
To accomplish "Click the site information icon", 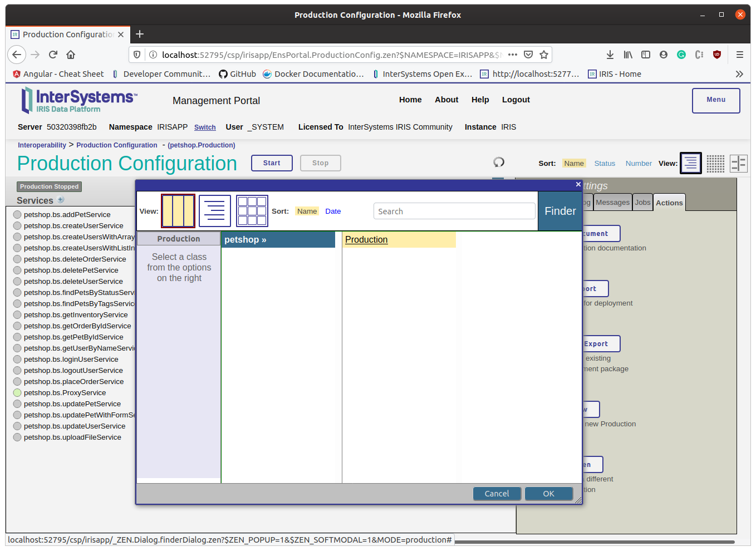I will [153, 55].
